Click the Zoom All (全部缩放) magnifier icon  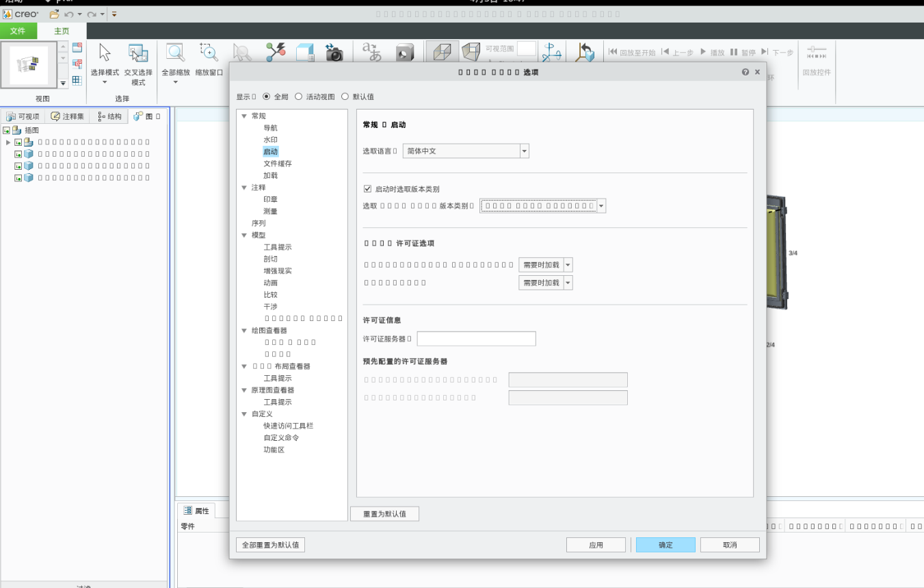pos(176,53)
